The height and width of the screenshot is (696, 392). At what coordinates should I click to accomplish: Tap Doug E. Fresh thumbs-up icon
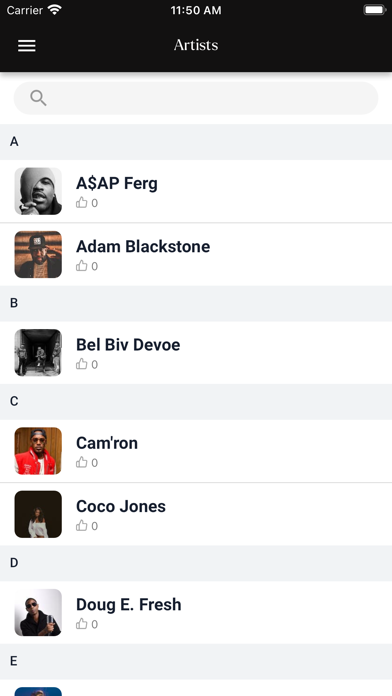(x=82, y=624)
